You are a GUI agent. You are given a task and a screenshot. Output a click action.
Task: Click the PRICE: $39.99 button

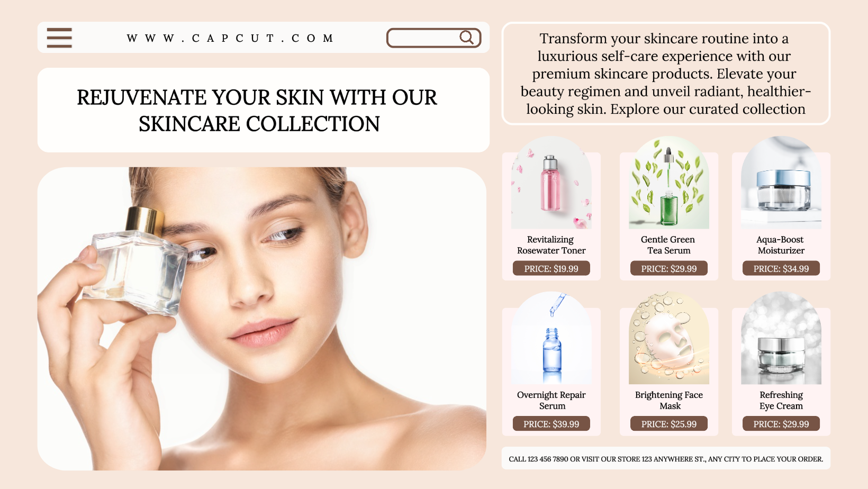551,424
